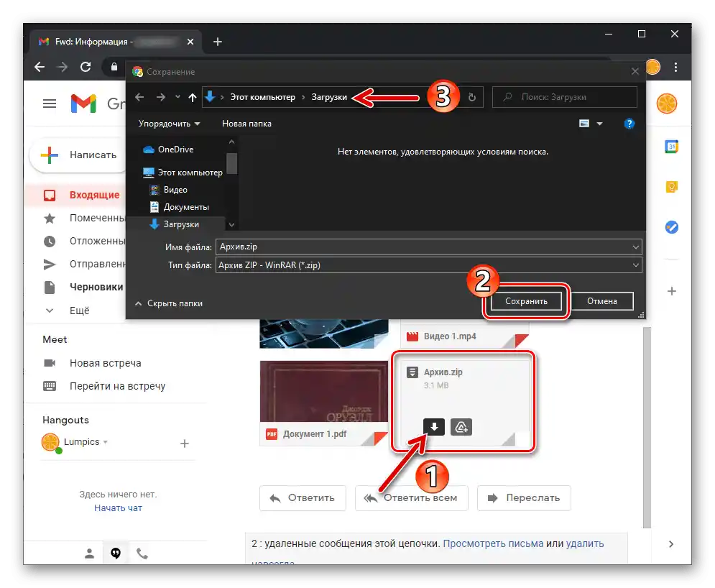The height and width of the screenshot is (588, 715).
Task: Go back in the save dialog navigation
Action: point(139,97)
